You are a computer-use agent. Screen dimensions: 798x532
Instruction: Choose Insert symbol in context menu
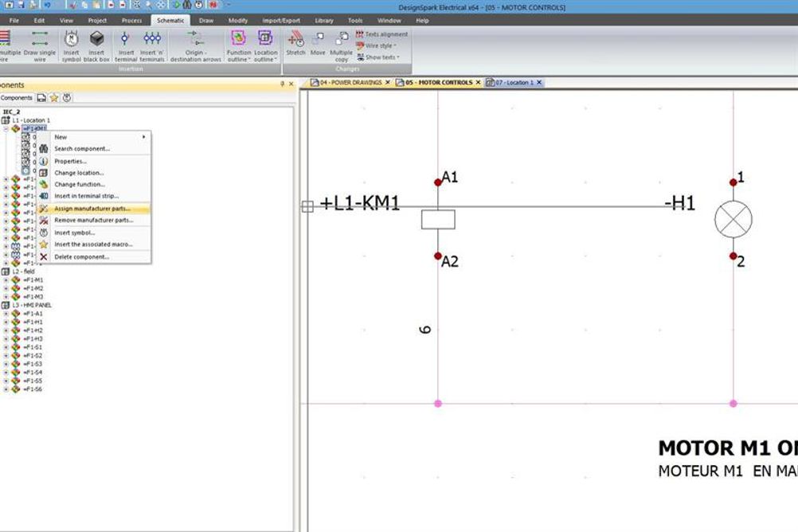click(94, 233)
